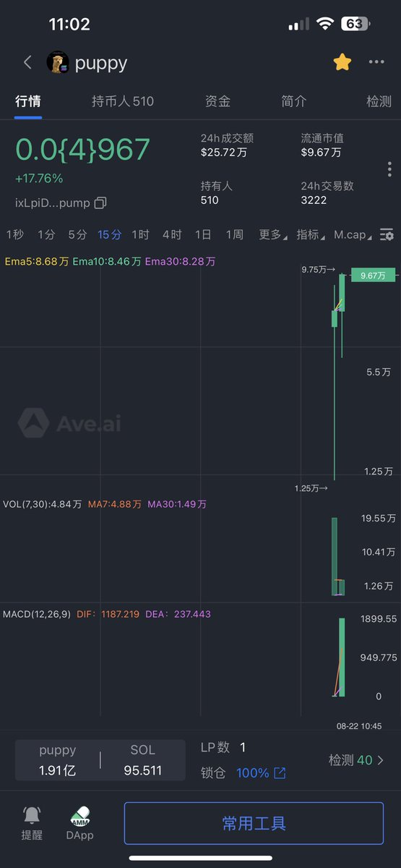Screen dimensions: 401x868
Task: Open the 锁仓 100% external link icon
Action: coord(280,773)
